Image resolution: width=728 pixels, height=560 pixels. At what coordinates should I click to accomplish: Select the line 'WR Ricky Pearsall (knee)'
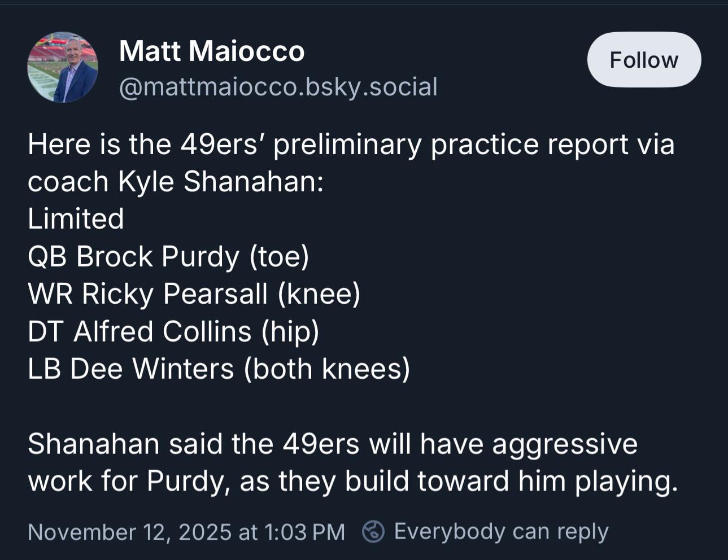[194, 294]
